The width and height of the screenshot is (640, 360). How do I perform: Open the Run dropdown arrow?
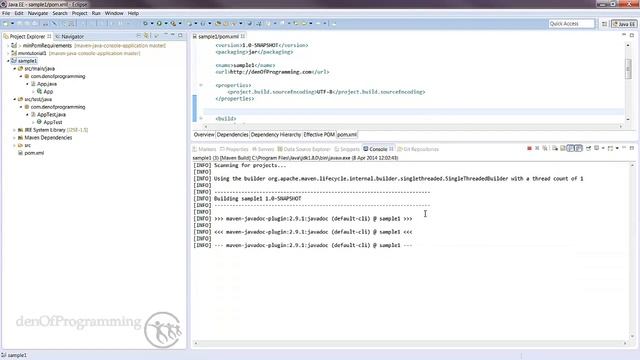(166, 23)
